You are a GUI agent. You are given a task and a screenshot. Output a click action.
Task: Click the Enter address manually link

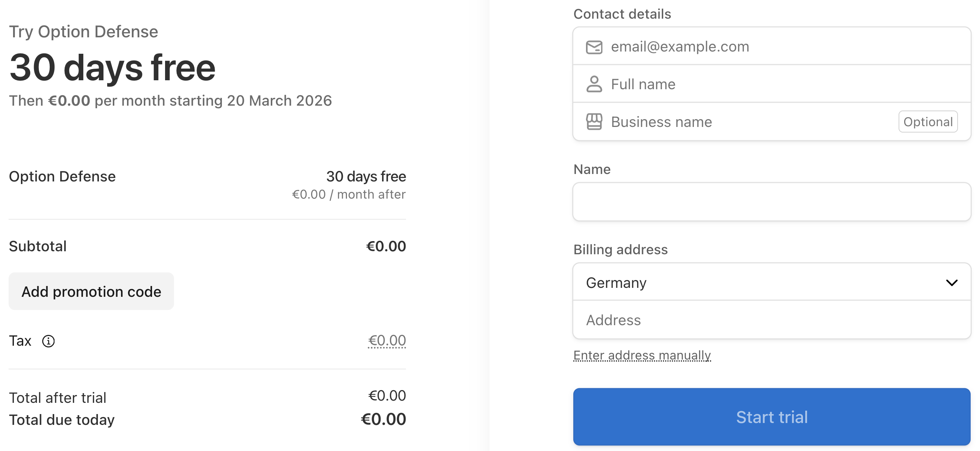click(642, 355)
